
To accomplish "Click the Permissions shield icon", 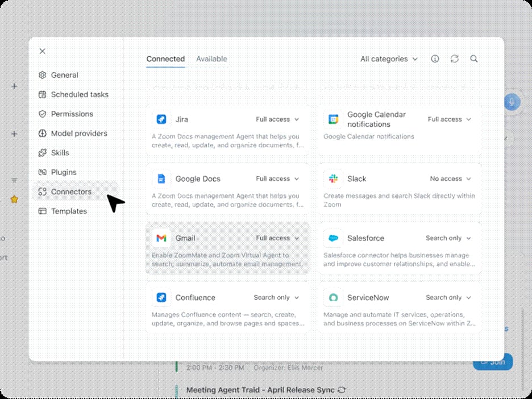I will [43, 114].
